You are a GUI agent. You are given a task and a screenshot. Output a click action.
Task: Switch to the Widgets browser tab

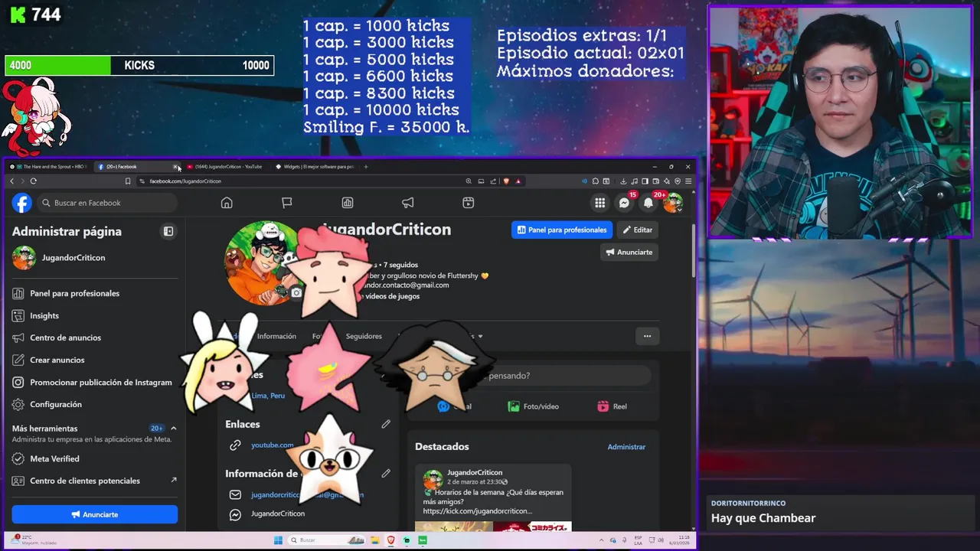point(315,167)
